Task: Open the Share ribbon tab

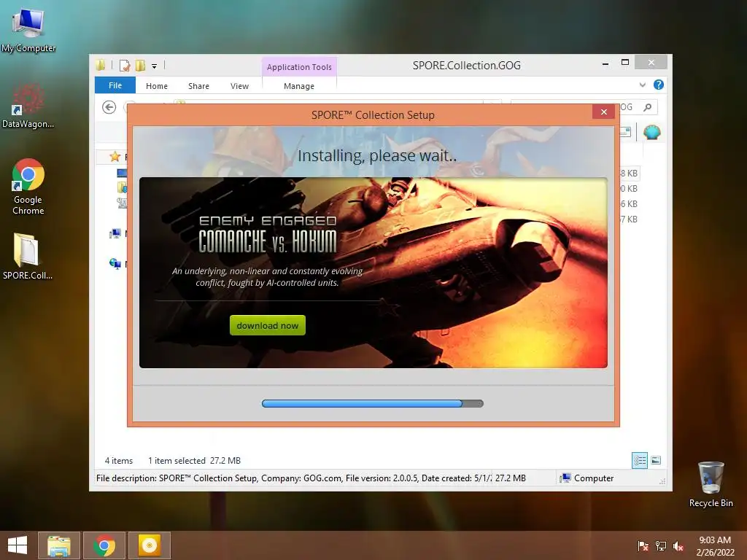Action: click(x=198, y=86)
